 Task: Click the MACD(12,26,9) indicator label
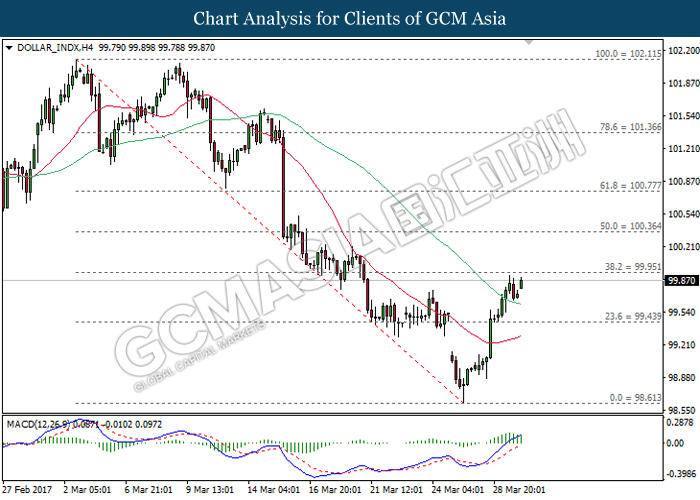point(38,425)
